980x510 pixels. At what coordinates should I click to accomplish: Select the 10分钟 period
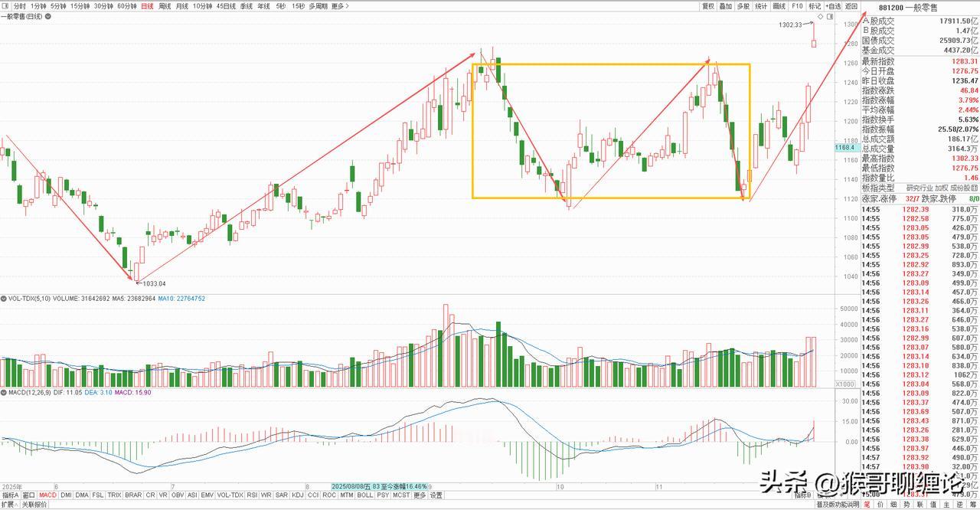(202, 6)
